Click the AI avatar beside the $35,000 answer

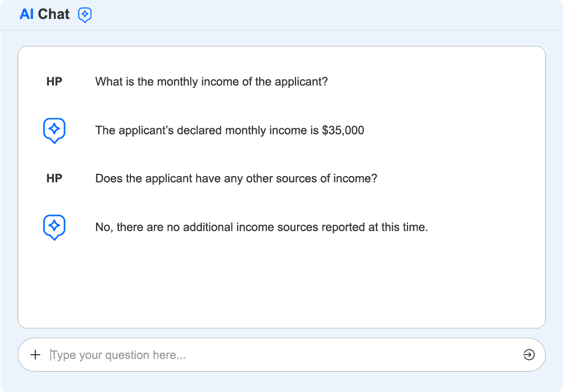coord(54,130)
